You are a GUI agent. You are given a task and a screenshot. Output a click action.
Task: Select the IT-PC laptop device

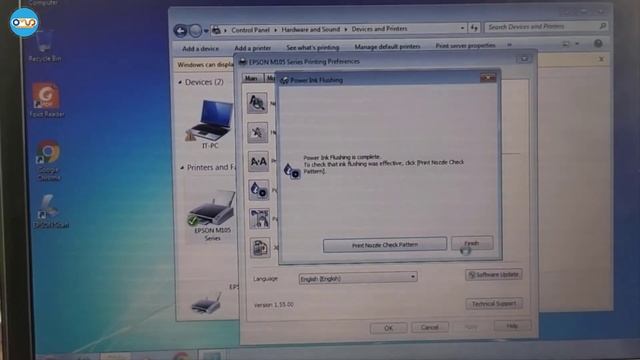pyautogui.click(x=209, y=124)
